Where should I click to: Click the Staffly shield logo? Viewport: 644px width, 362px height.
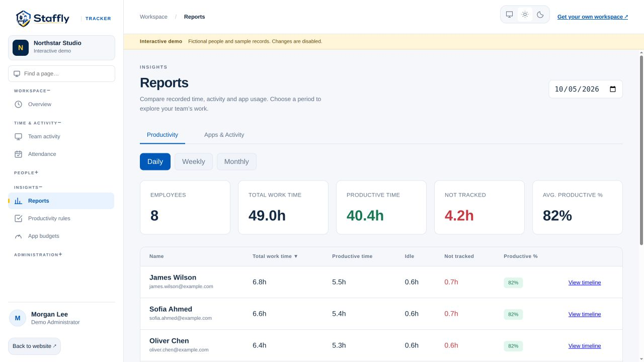tap(23, 19)
